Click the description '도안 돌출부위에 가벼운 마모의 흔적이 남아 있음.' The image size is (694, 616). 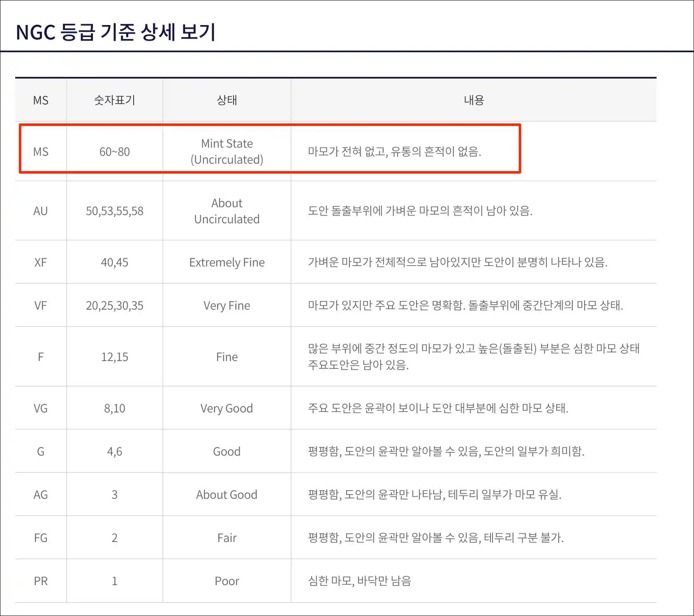point(420,211)
